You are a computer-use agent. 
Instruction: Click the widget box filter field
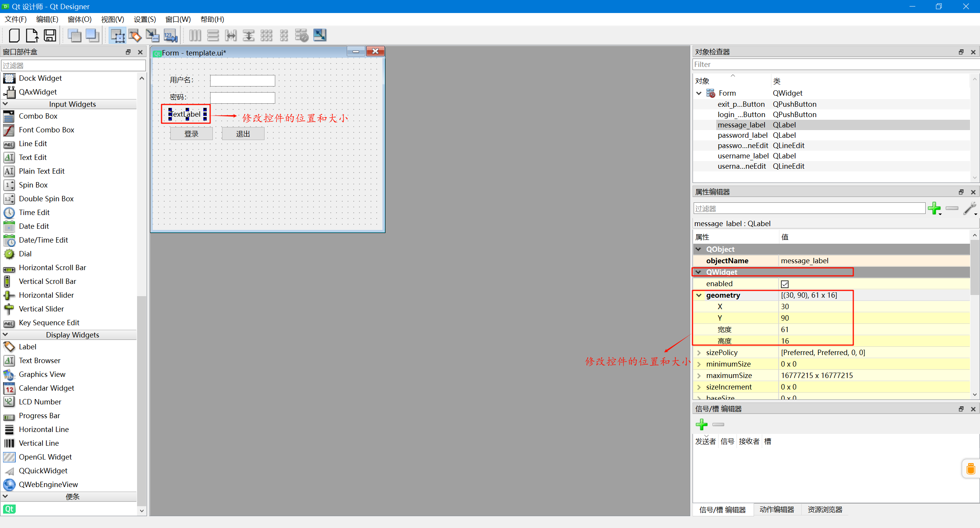point(73,66)
